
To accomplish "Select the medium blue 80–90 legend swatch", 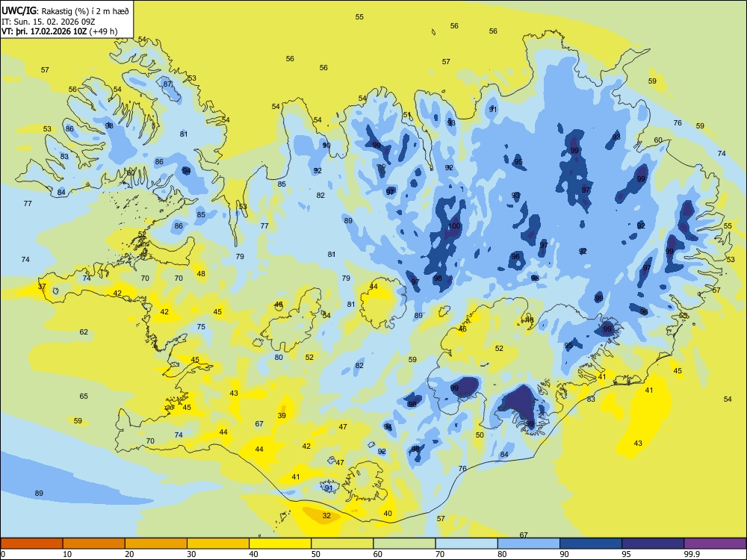I will (x=529, y=544).
